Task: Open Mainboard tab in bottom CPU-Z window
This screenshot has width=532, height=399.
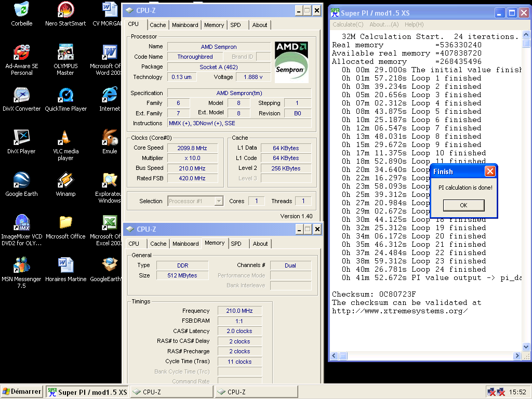Action: pyautogui.click(x=185, y=244)
